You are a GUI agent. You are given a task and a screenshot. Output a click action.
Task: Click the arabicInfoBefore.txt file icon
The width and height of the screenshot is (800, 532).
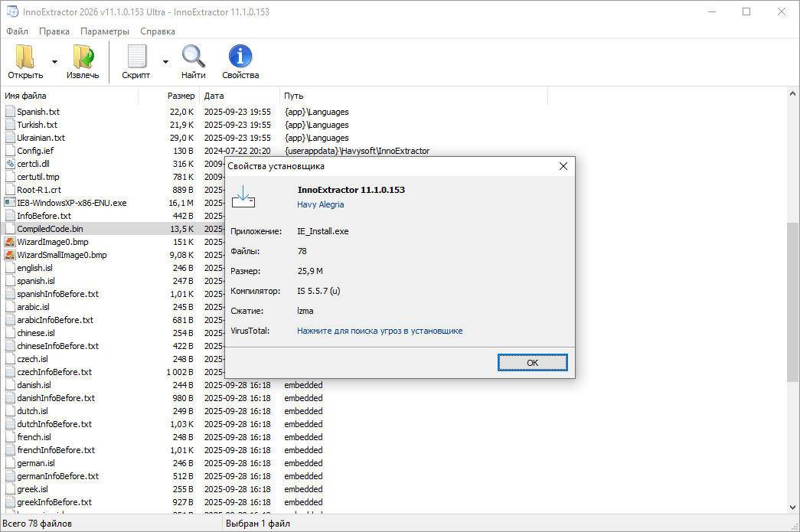coord(10,320)
